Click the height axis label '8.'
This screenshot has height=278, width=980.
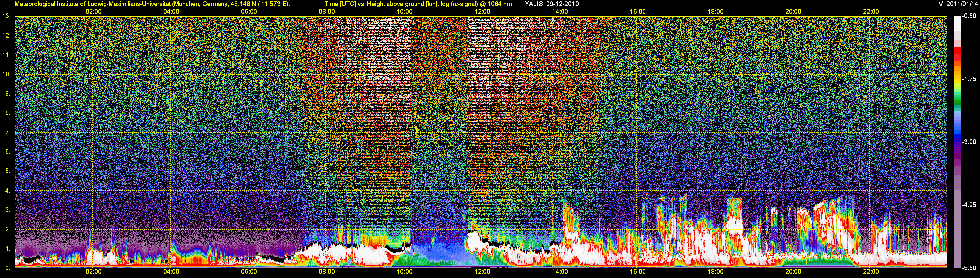8,113
